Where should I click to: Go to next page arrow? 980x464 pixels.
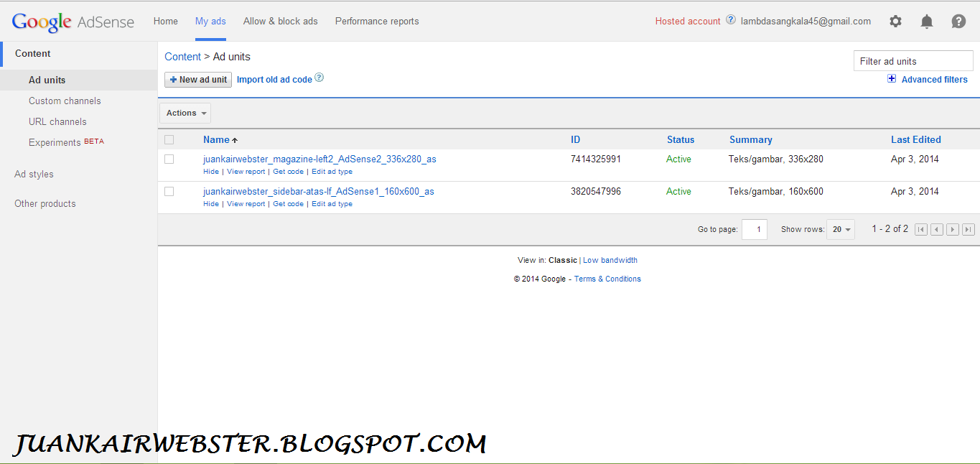[953, 230]
